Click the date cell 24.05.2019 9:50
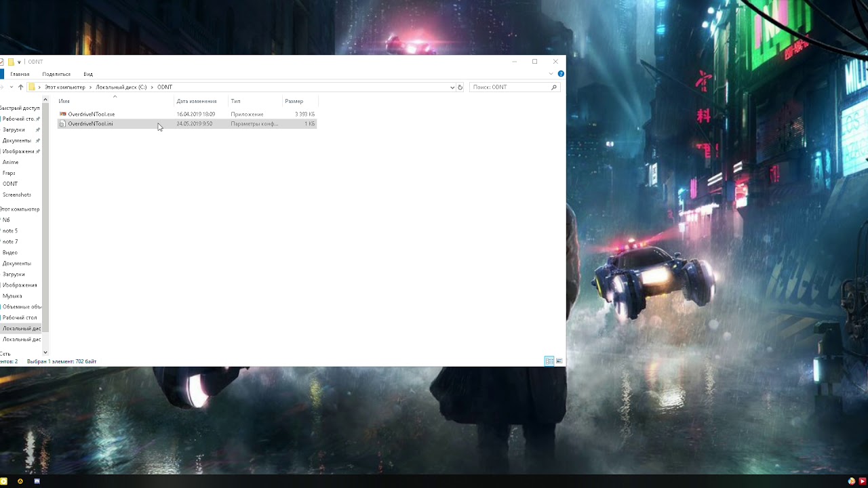Image resolution: width=868 pixels, height=488 pixels. pyautogui.click(x=195, y=124)
